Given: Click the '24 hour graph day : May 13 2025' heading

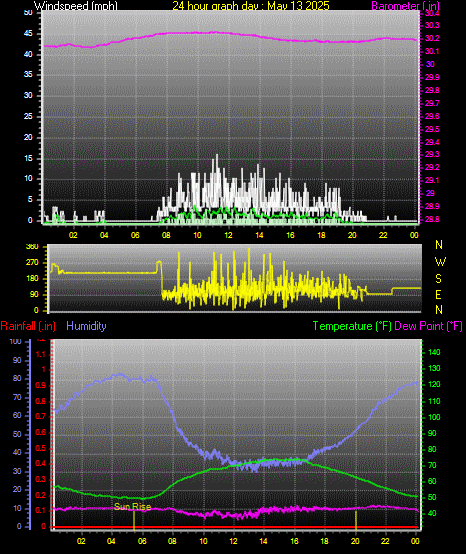Looking at the screenshot, I should tap(251, 6).
